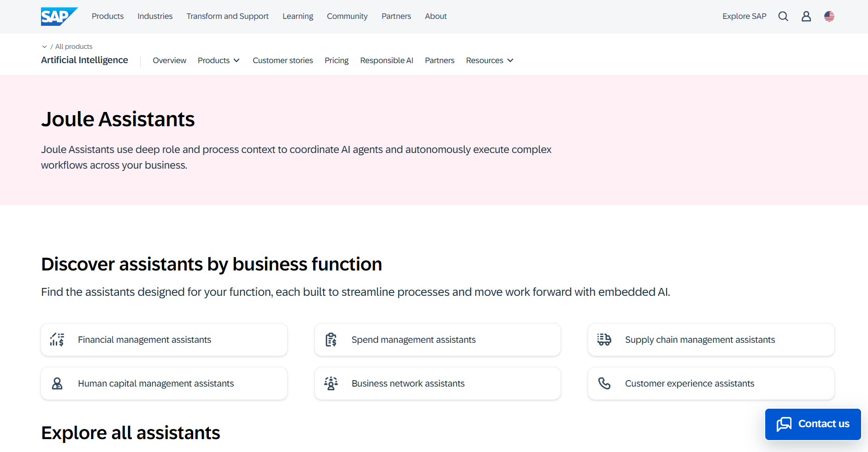Follow the Explore SAP link
Viewport: 868px width, 452px height.
coord(744,16)
